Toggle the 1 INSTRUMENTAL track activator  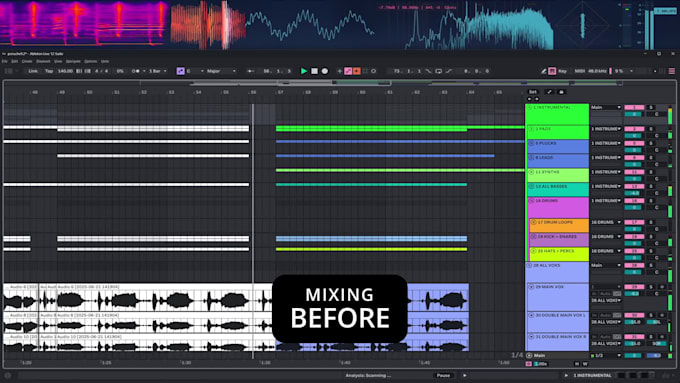tap(634, 107)
